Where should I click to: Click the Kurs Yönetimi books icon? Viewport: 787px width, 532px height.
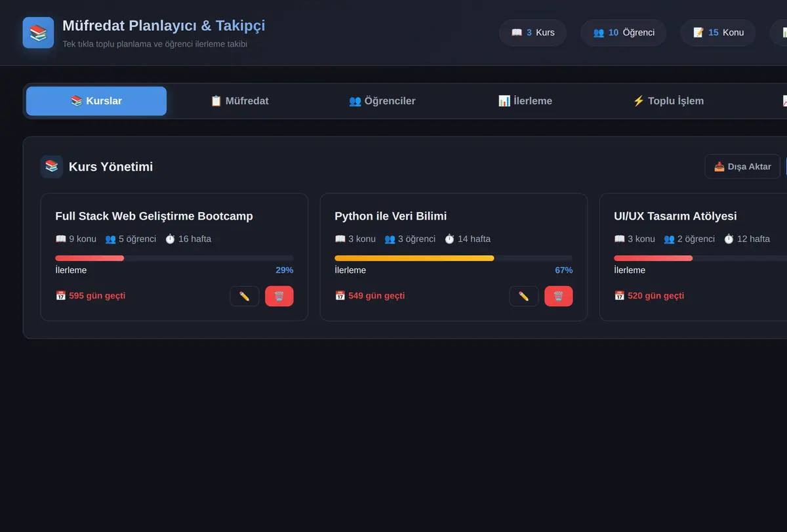click(x=52, y=167)
